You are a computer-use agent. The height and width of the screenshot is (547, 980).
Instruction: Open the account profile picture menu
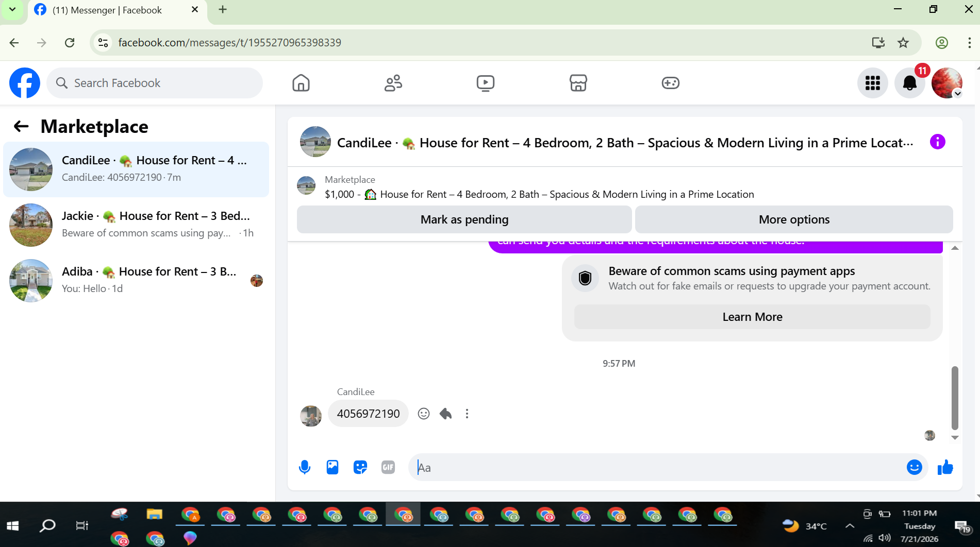[947, 83]
